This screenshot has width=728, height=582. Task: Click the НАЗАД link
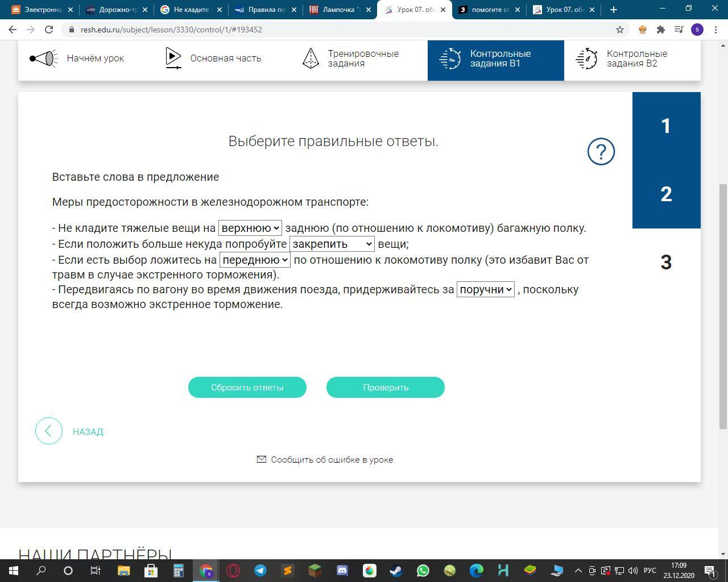88,431
